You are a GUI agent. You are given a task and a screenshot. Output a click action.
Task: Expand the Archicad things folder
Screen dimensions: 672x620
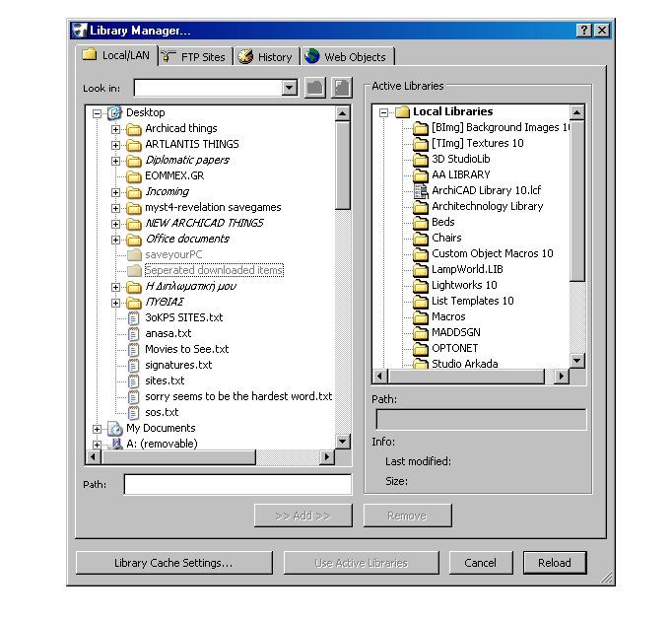coord(115,129)
